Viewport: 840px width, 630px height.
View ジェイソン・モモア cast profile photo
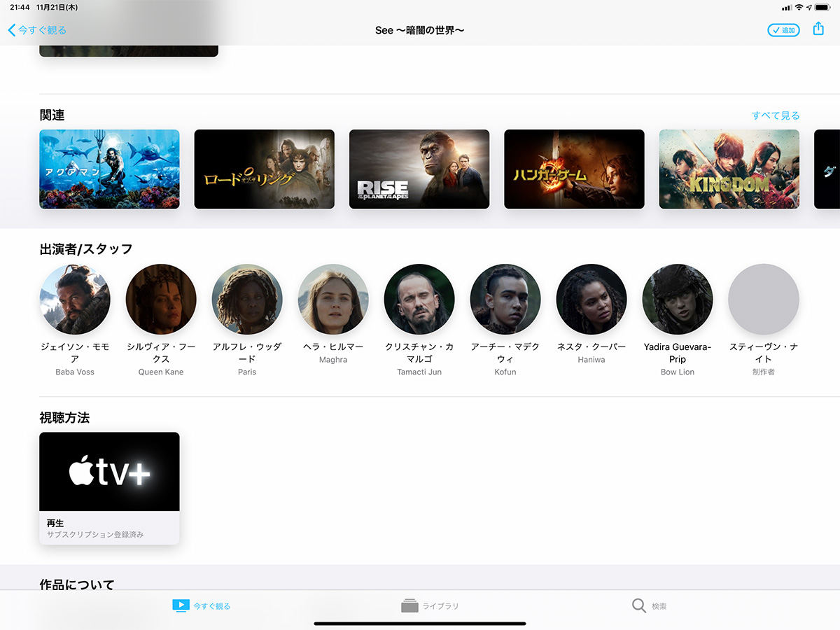click(x=75, y=299)
